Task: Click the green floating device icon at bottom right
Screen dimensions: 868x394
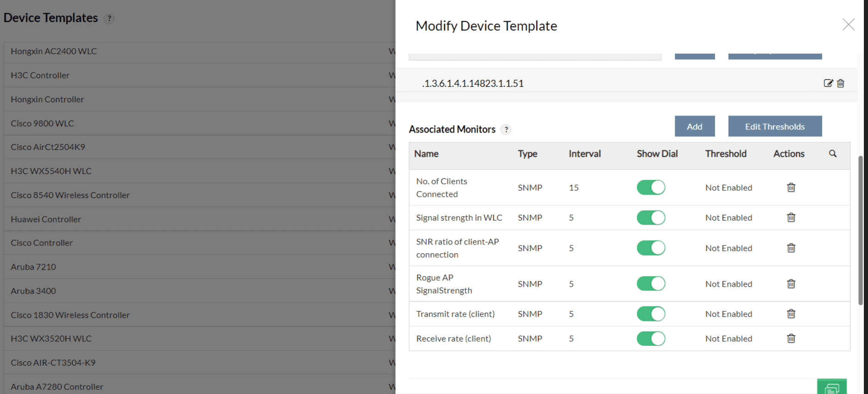Action: pyautogui.click(x=832, y=388)
